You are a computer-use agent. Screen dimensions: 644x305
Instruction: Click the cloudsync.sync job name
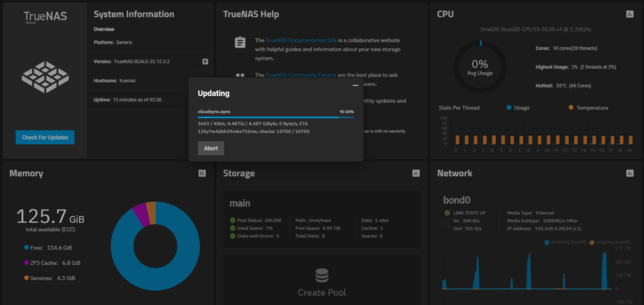[x=214, y=112]
